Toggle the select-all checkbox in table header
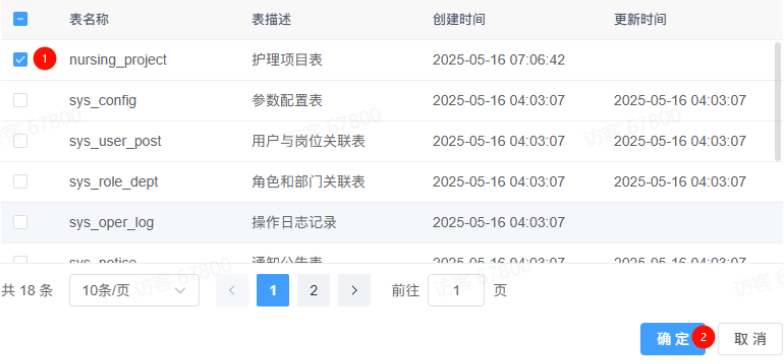Screen dimensions: 784x364 pos(20,20)
